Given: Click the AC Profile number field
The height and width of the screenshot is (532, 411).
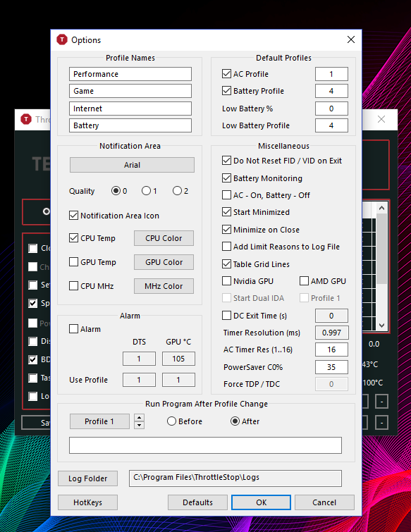Looking at the screenshot, I should (331, 74).
